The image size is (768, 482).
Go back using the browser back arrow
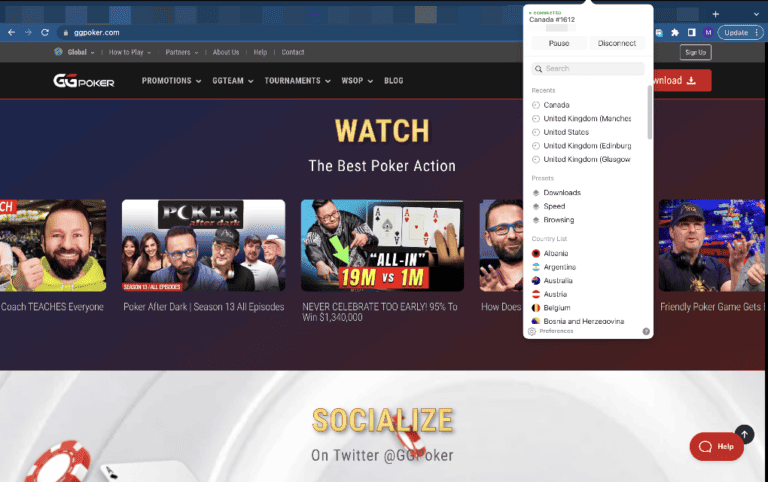point(11,32)
